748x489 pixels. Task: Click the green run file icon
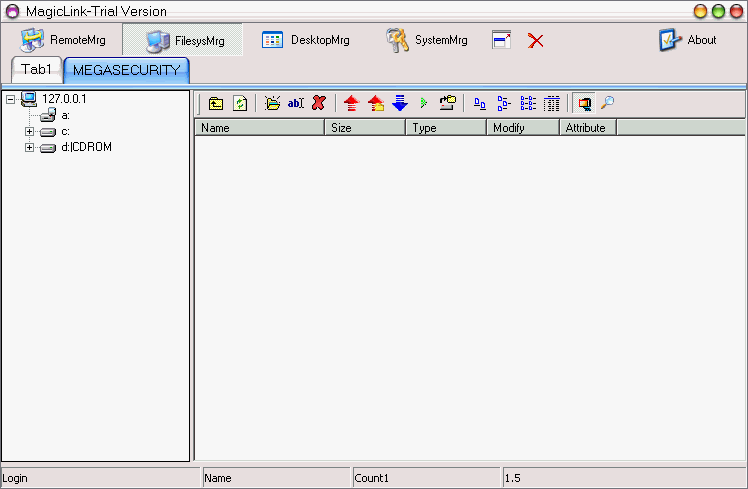coord(423,103)
